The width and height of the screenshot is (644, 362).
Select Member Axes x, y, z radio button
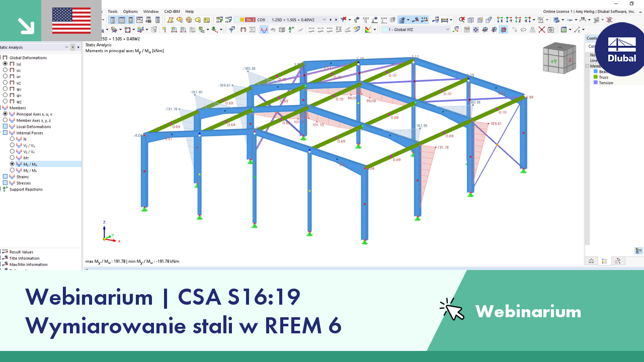pyautogui.click(x=6, y=120)
